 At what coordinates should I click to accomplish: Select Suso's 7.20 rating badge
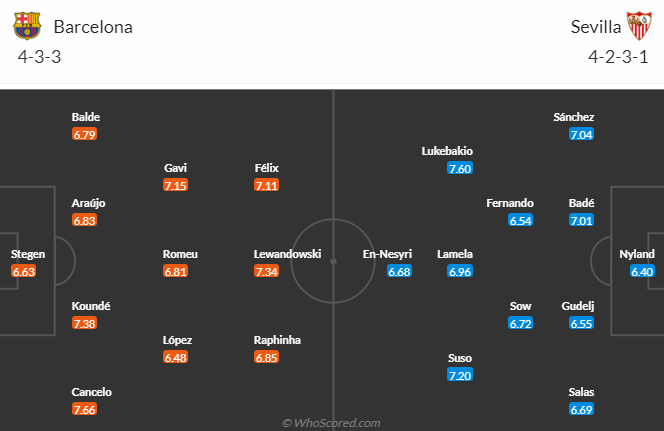tap(460, 375)
